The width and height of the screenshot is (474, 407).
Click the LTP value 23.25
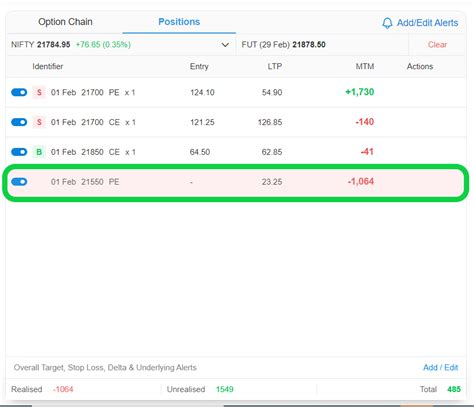272,182
